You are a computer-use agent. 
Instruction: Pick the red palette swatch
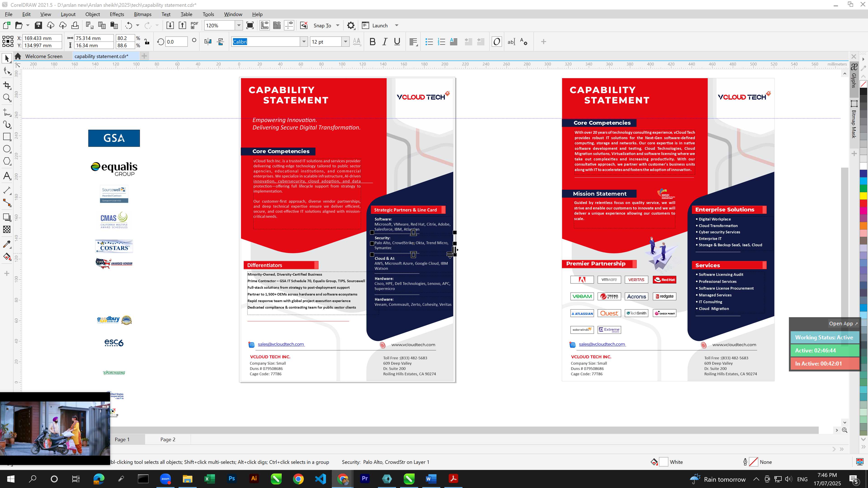pyautogui.click(x=863, y=203)
